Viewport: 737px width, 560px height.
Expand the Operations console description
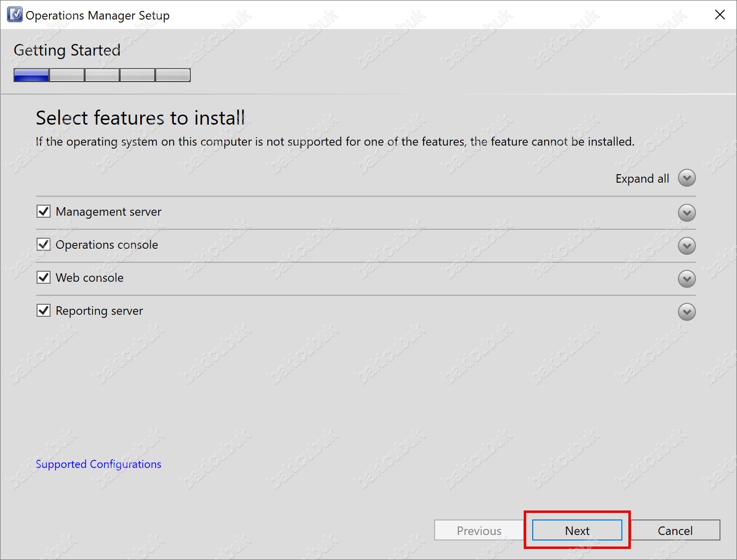[x=686, y=246]
